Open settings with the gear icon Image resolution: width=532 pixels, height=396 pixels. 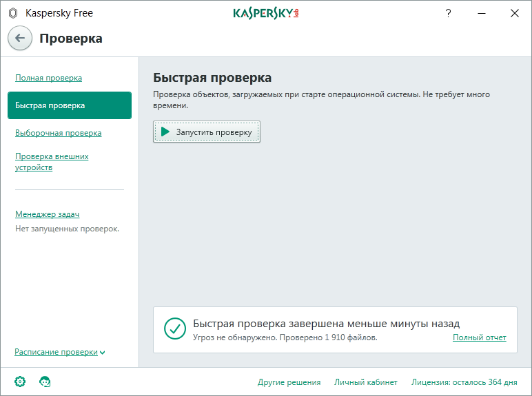20,382
